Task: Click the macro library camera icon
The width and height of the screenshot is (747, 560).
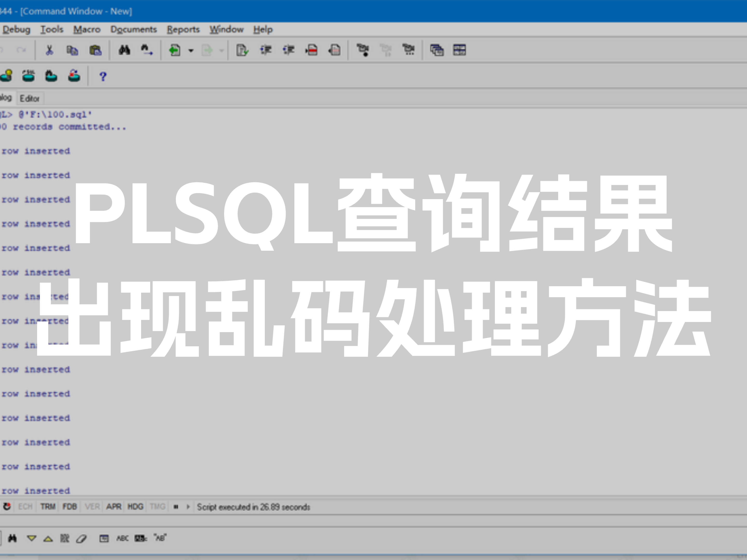Action: (409, 50)
